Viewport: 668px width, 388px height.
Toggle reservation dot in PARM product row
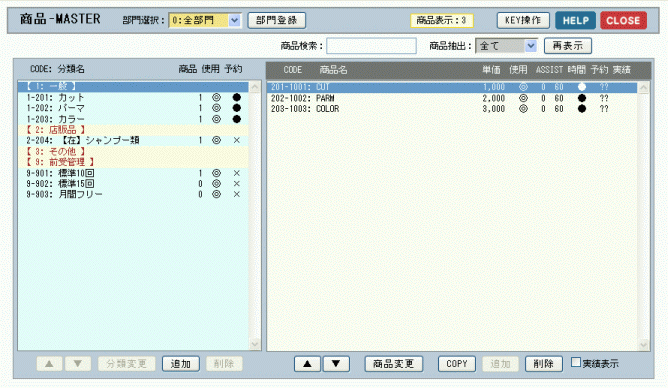click(582, 98)
